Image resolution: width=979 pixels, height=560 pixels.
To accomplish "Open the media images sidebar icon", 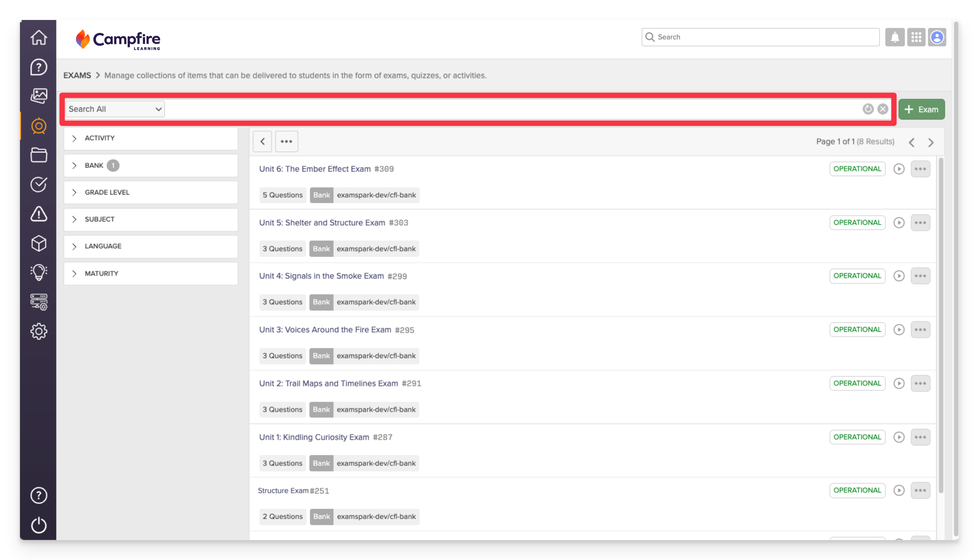I will (39, 96).
